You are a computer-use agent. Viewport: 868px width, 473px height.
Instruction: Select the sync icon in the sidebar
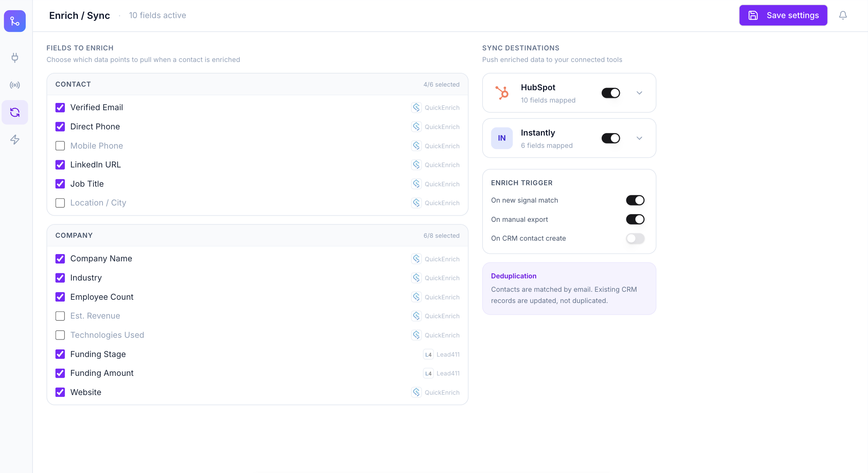14,112
